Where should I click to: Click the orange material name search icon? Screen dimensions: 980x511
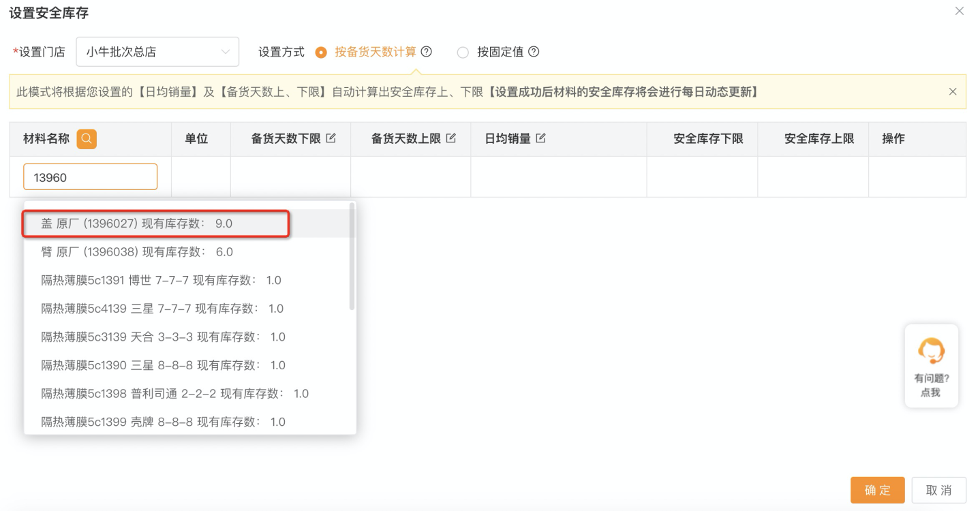(87, 139)
